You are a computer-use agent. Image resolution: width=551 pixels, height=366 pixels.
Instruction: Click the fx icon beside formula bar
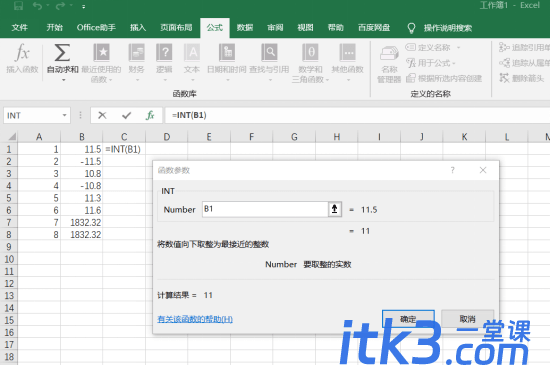(150, 115)
